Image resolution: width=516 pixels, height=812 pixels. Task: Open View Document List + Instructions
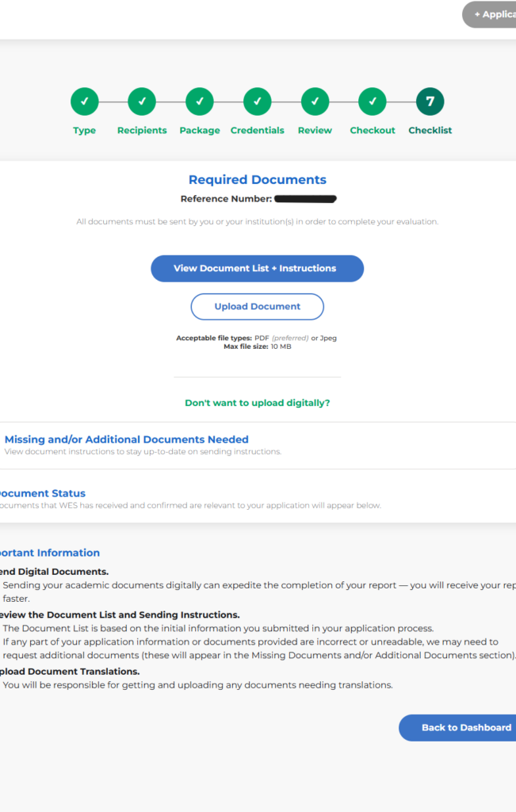pyautogui.click(x=257, y=269)
